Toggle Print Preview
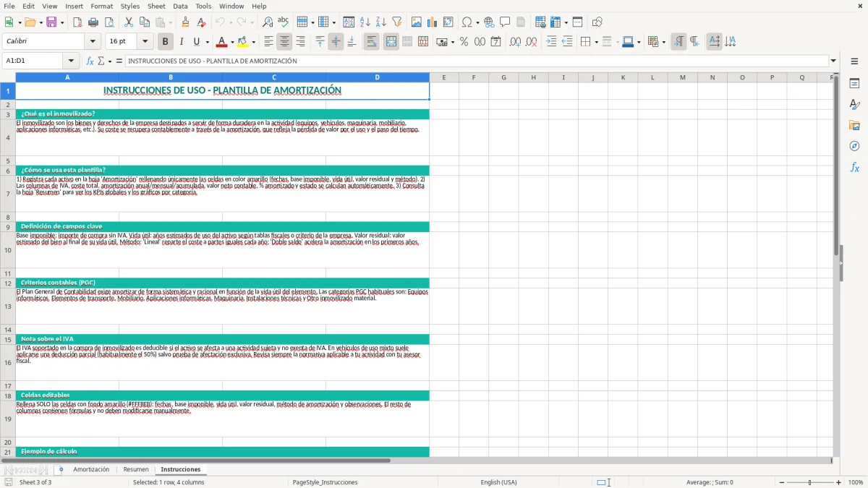This screenshot has width=868, height=488. 109,22
